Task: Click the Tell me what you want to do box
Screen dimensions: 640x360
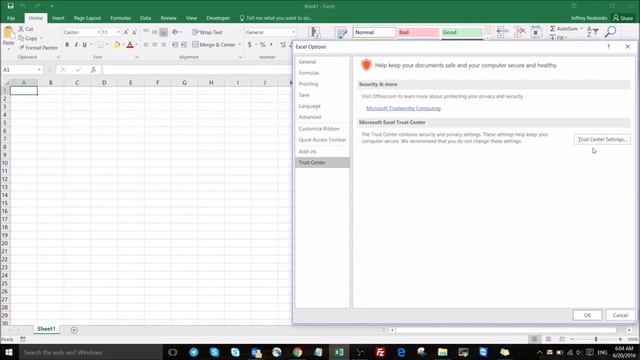Action: [x=276, y=18]
